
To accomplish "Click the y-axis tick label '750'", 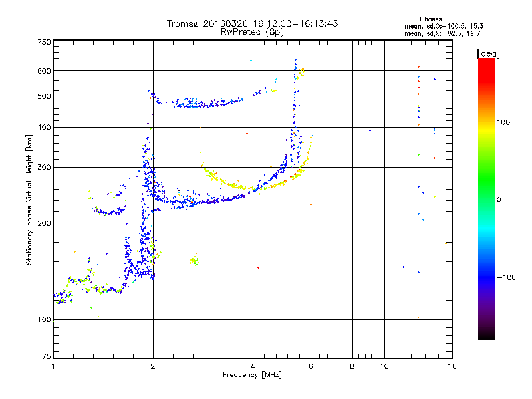I will tap(44, 42).
